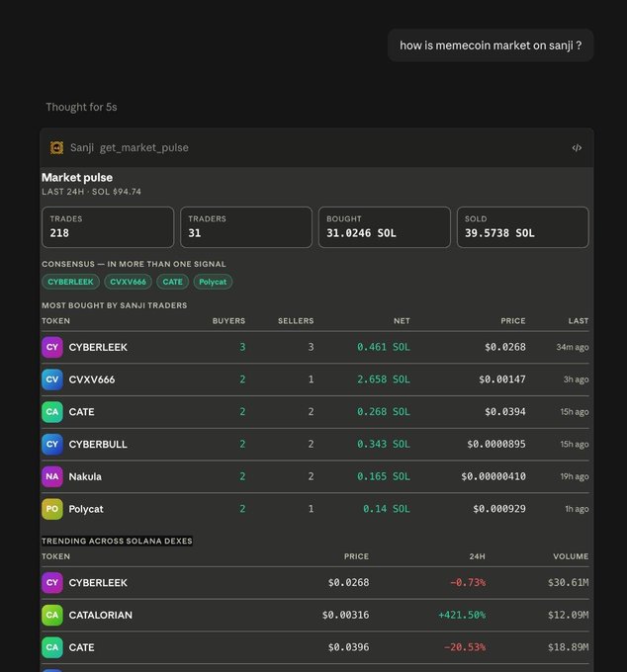This screenshot has width=627, height=672.
Task: Click the 2.658 SOL net value
Action: [384, 379]
